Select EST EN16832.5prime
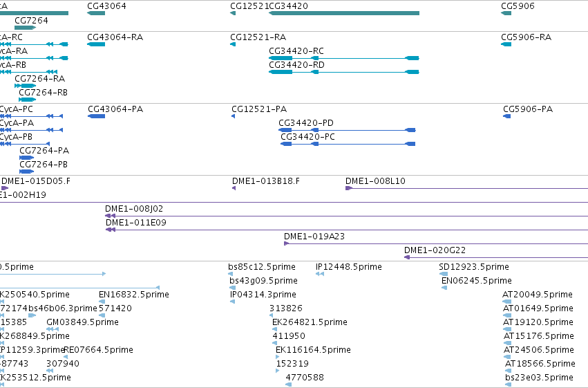This screenshot has height=388, width=588. (x=134, y=295)
